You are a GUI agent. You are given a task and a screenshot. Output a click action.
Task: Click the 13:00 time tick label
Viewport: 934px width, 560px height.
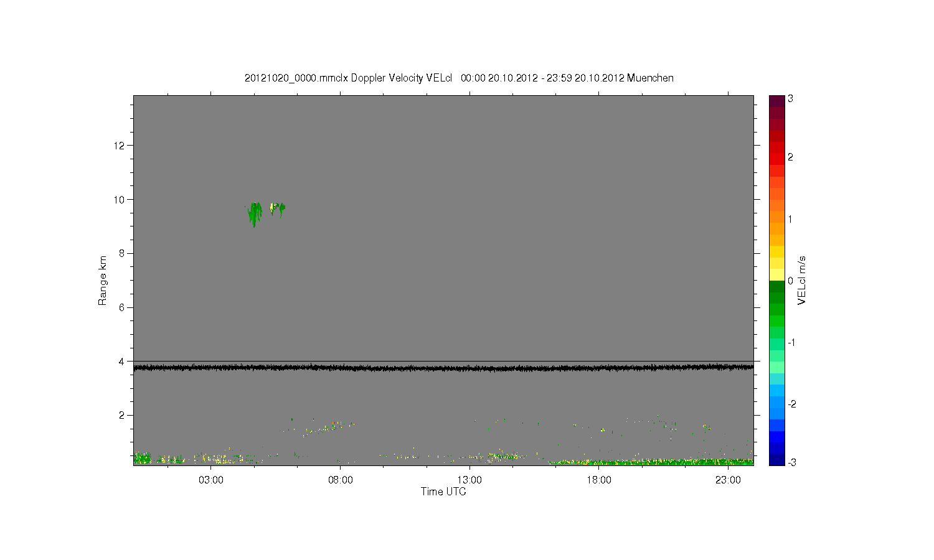(469, 480)
